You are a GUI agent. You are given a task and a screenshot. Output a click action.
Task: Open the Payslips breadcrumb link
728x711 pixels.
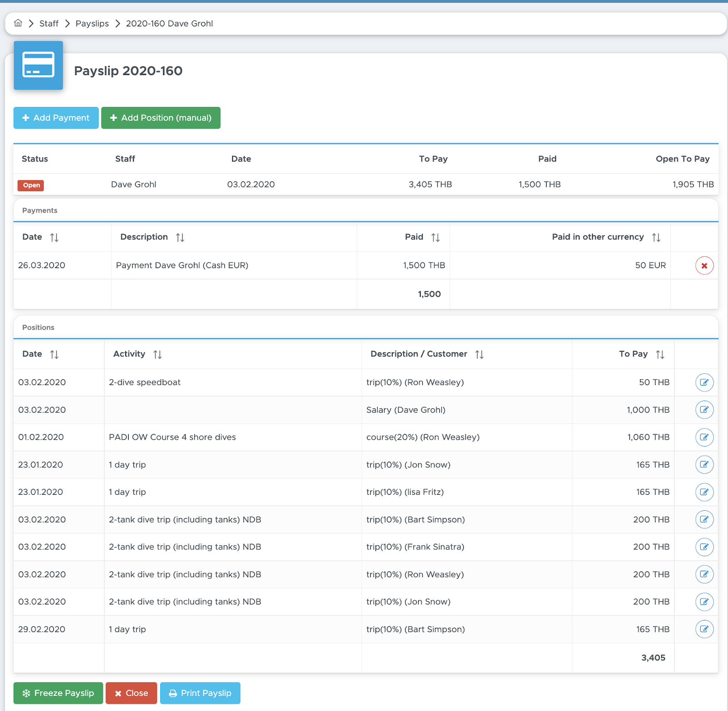pos(92,24)
